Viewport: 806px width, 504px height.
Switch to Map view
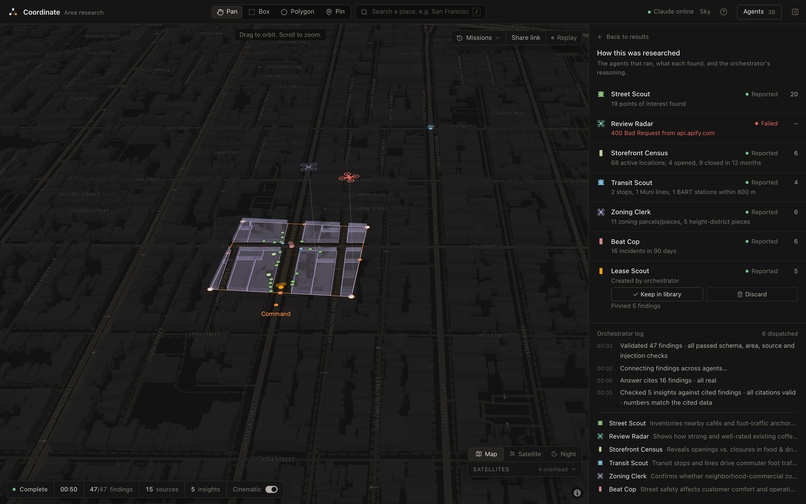[486, 454]
